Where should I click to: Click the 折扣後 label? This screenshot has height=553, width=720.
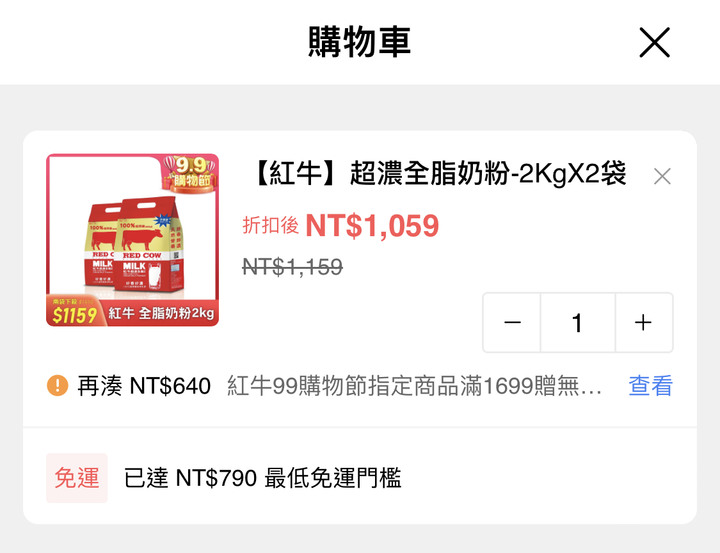tap(270, 226)
